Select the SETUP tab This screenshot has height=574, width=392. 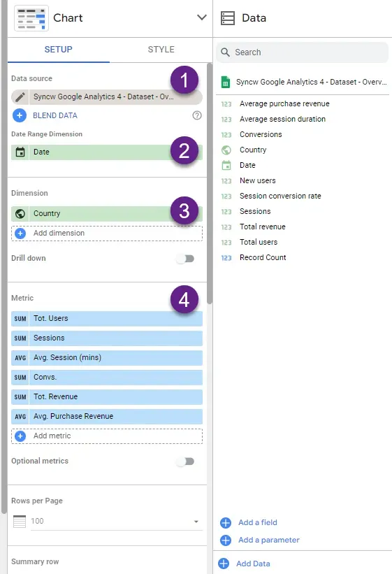coord(59,50)
